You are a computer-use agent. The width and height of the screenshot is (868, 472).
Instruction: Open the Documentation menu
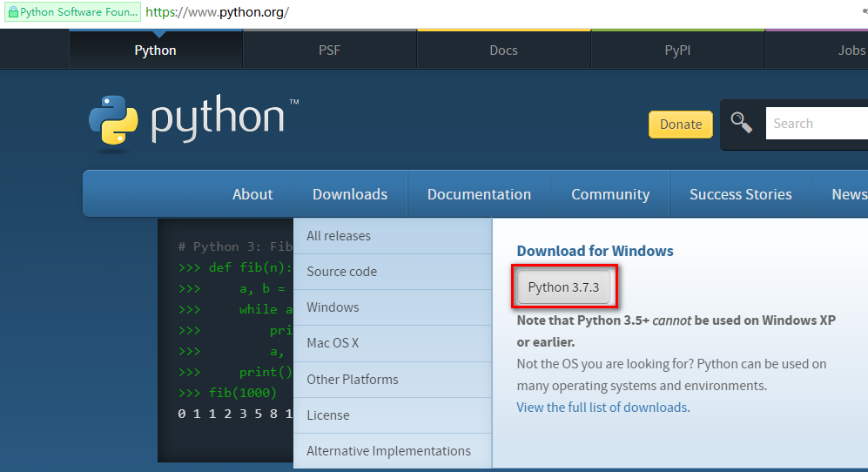point(480,194)
